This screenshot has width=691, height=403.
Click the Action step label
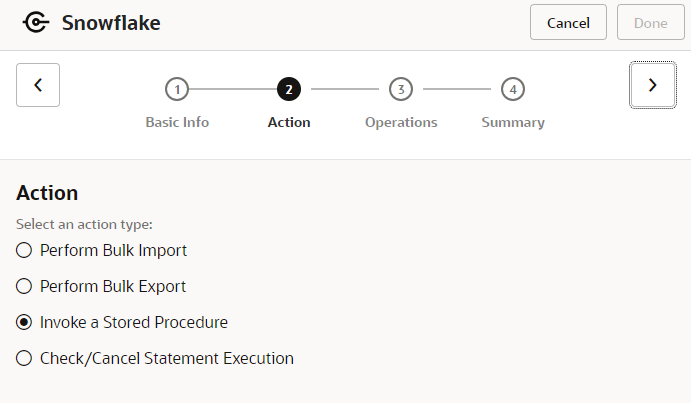pyautogui.click(x=289, y=122)
